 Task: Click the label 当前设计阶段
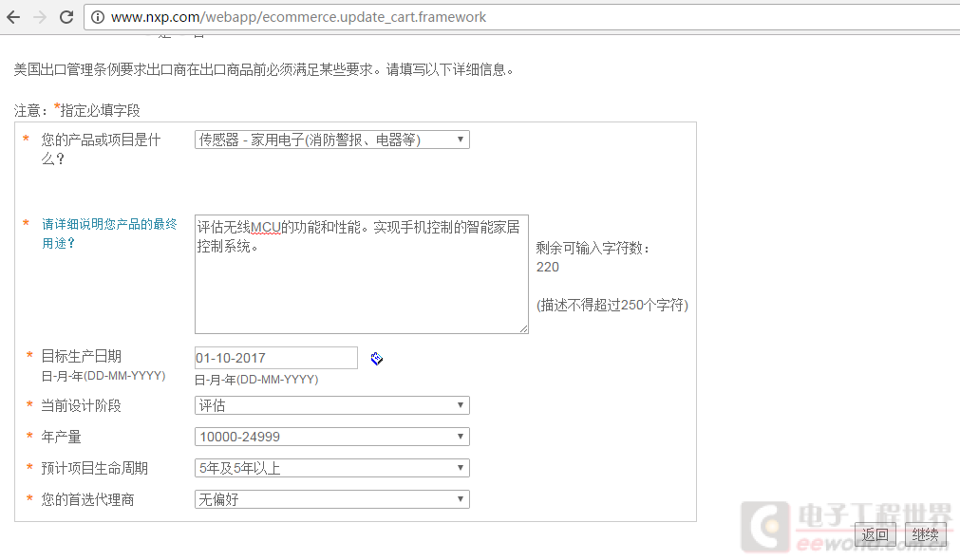click(81, 406)
